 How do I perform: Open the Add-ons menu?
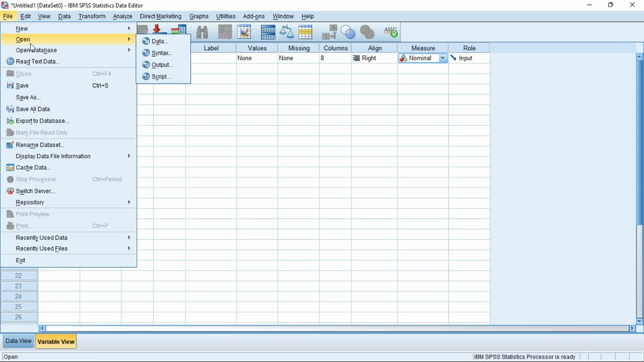tap(254, 16)
